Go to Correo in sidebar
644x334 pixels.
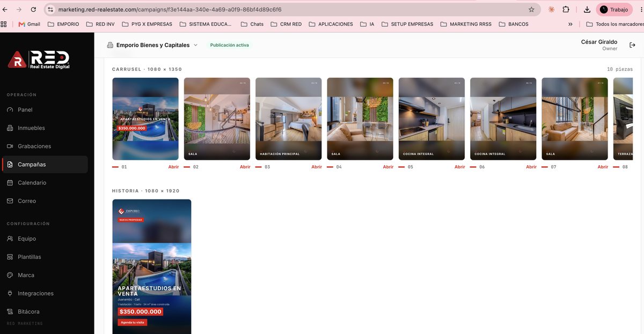coord(45,201)
